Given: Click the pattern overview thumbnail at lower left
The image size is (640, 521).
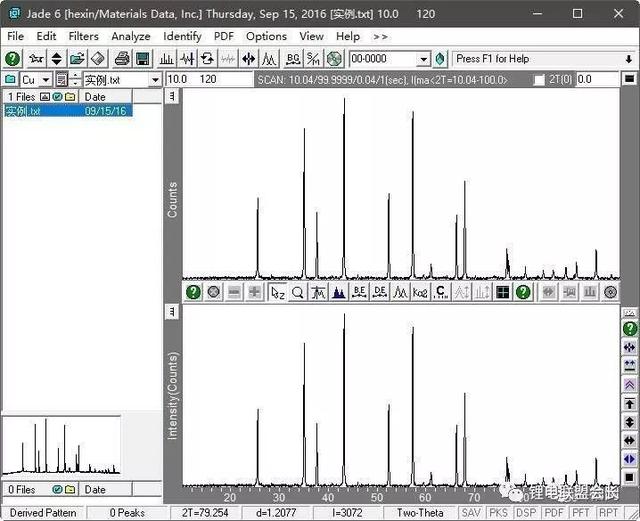Looking at the screenshot, I should pos(61,445).
